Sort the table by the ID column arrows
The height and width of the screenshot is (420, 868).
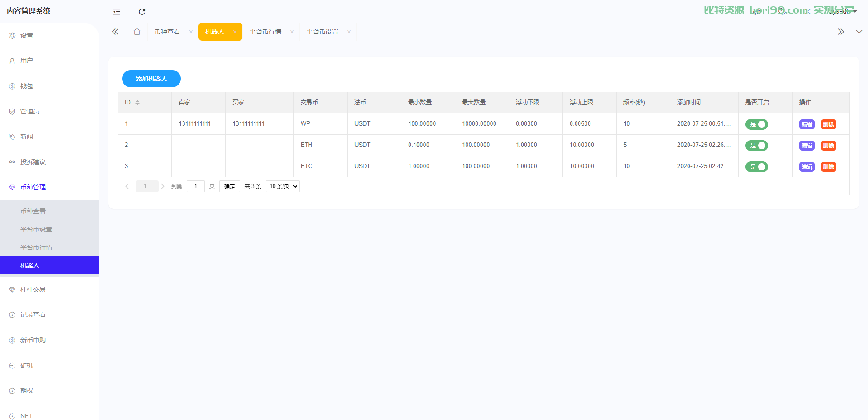(x=137, y=103)
